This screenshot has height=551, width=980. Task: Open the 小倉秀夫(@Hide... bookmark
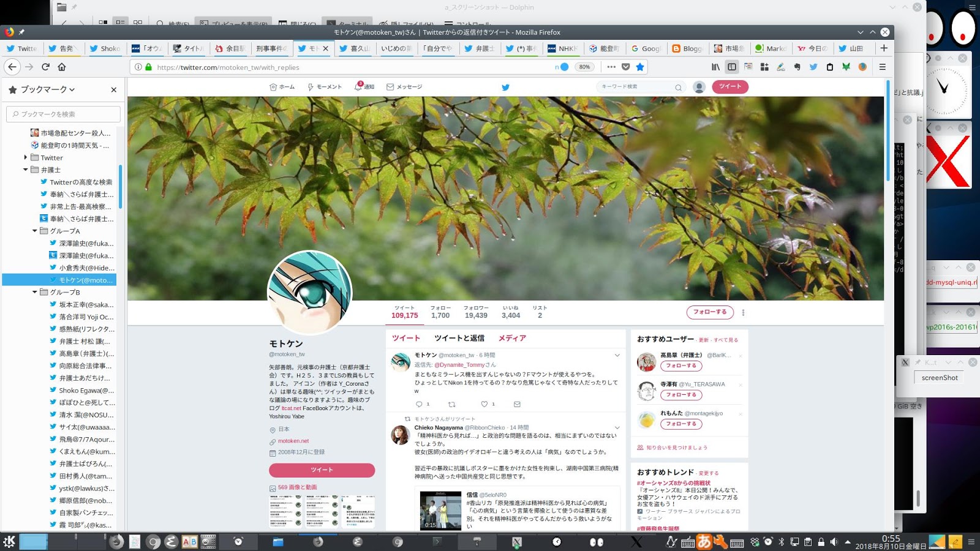[81, 268]
